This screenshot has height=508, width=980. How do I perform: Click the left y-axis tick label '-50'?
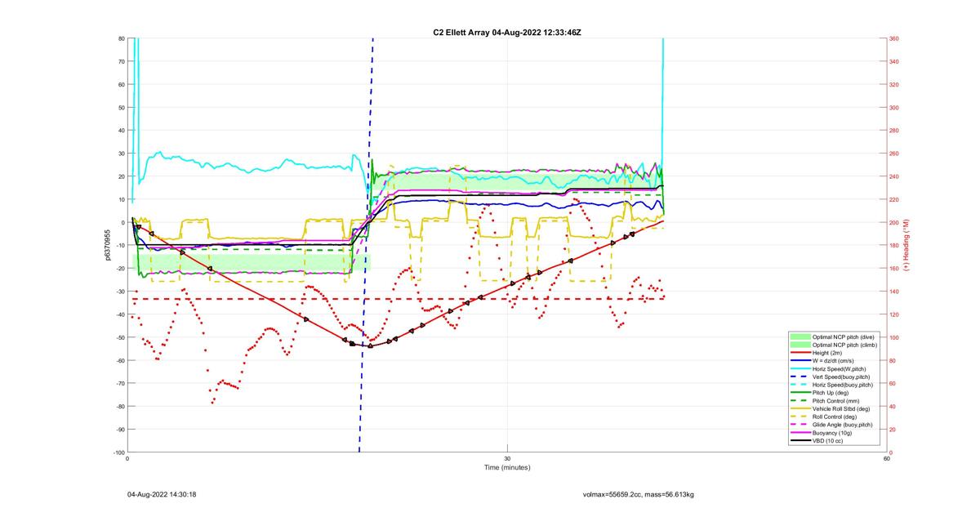click(121, 337)
